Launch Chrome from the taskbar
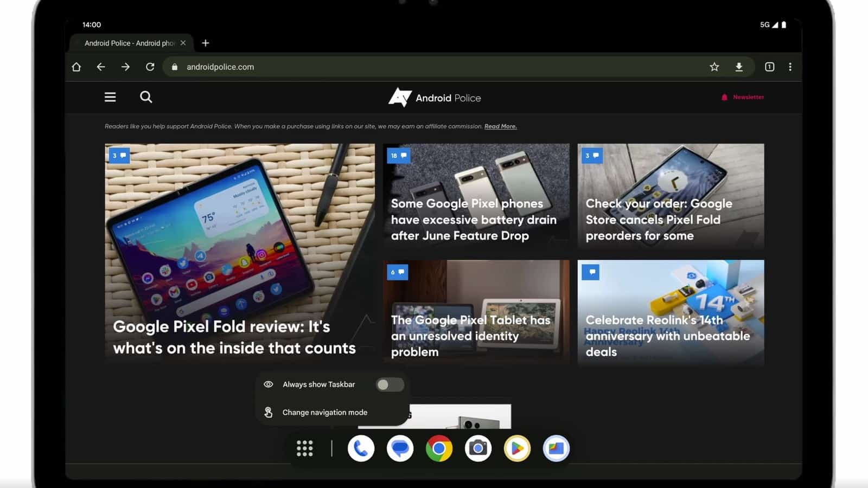Image resolution: width=868 pixels, height=488 pixels. 439,448
